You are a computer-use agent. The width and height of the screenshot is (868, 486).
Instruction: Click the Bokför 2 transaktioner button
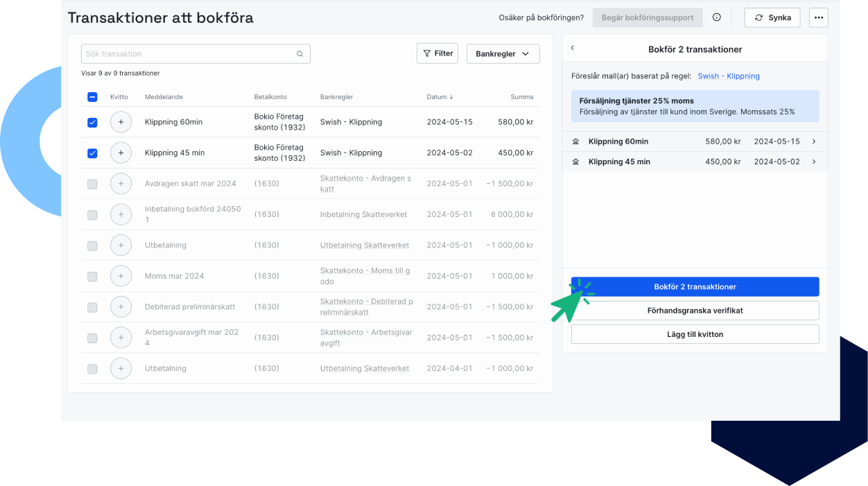click(695, 286)
